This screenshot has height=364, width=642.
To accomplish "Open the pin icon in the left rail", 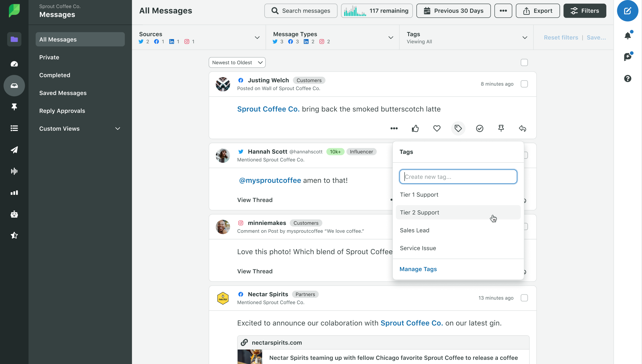I will coord(14,107).
